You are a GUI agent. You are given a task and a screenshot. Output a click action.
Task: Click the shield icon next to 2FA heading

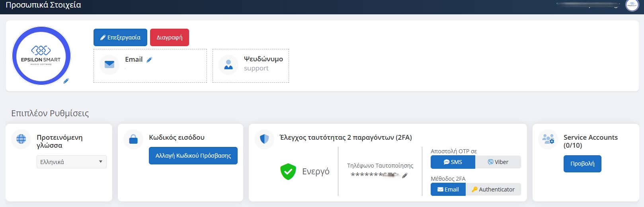pos(264,139)
